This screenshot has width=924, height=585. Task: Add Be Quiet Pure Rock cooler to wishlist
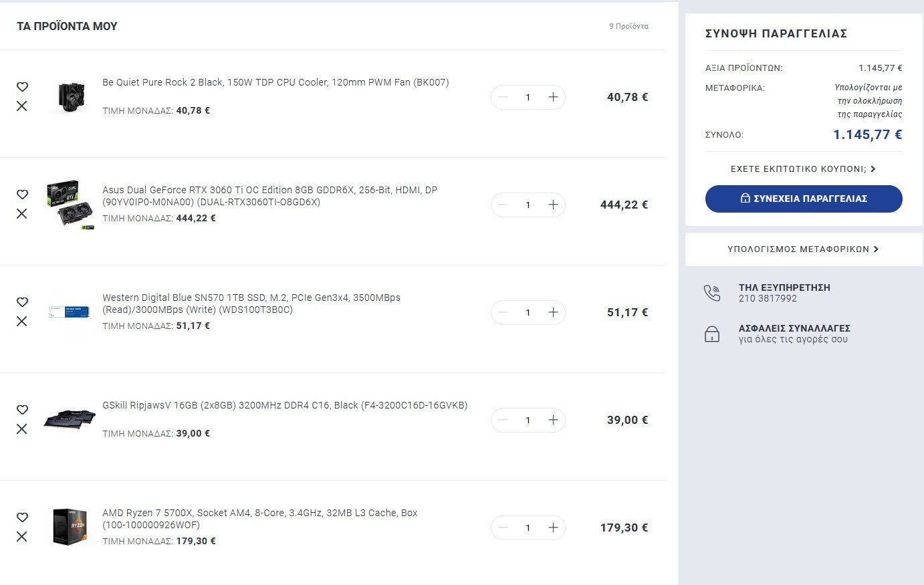tap(22, 87)
